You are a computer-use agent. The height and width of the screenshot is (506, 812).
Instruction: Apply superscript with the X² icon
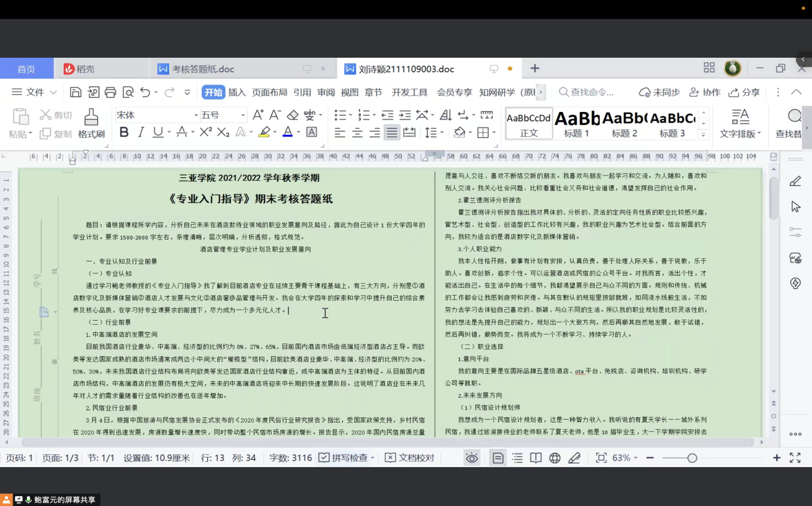tap(205, 132)
